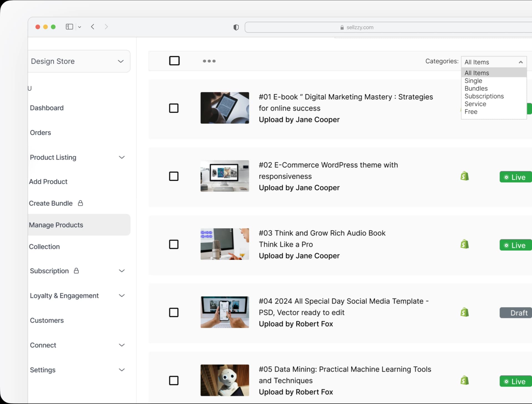The height and width of the screenshot is (404, 532).
Task: Select checkbox for #03 Think and Grow Rich
Action: pos(174,244)
